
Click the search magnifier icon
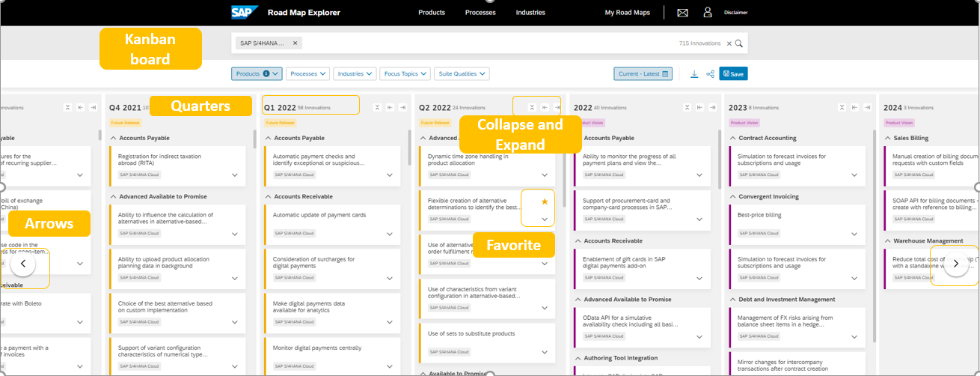[739, 43]
